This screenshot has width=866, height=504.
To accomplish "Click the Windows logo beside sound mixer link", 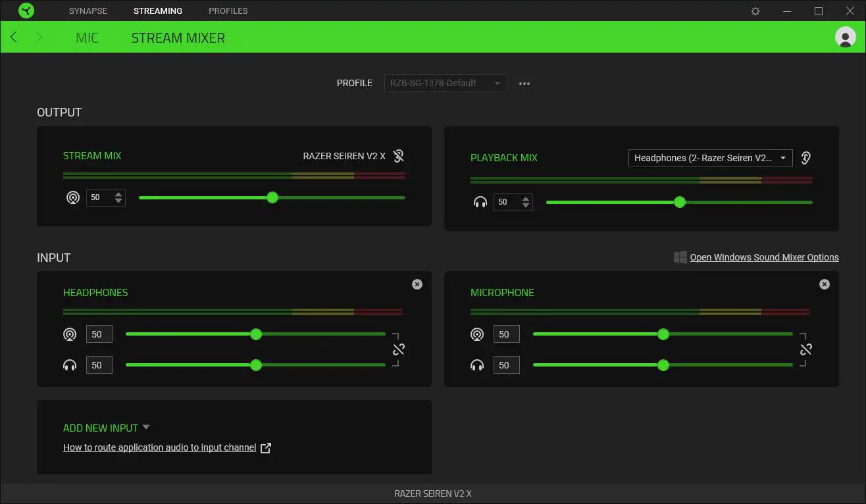I will pyautogui.click(x=680, y=257).
